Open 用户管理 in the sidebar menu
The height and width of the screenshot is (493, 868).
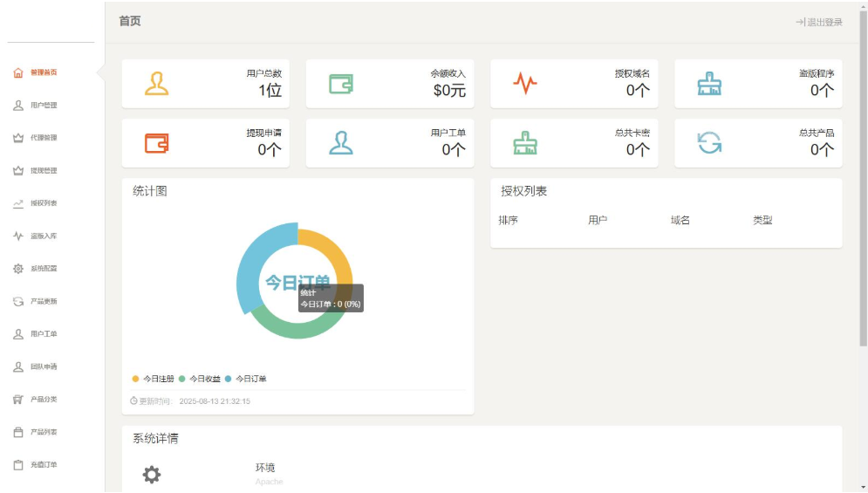(x=44, y=106)
